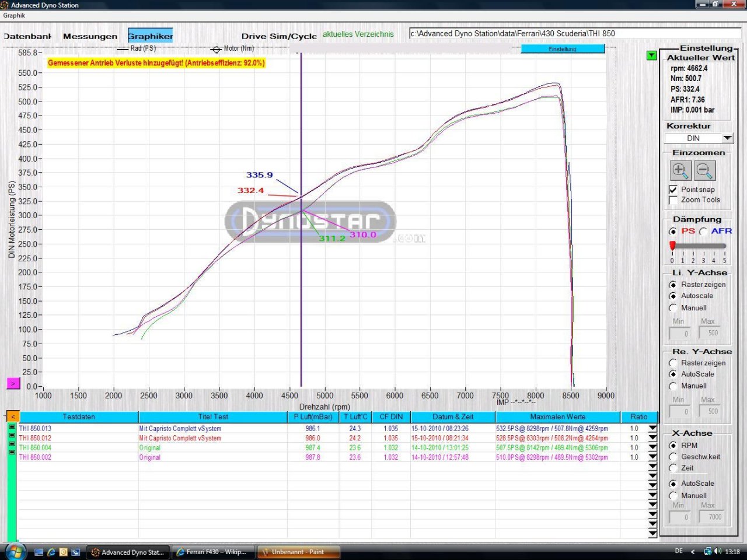Click the magenta arrow button left of the X-axis
Viewport: 747px width, 560px height.
coord(13,383)
